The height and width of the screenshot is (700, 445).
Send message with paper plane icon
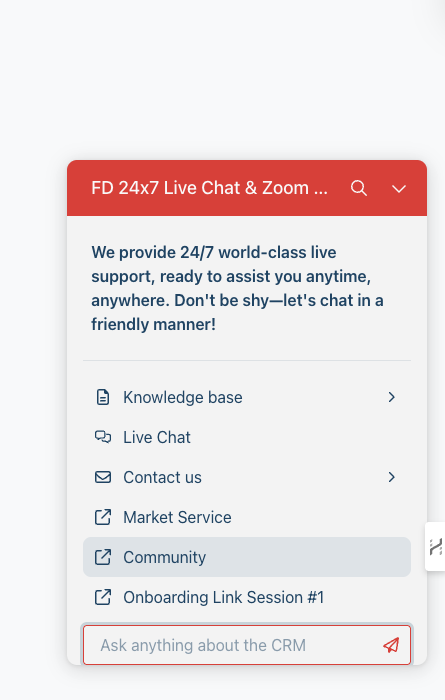pyautogui.click(x=391, y=645)
